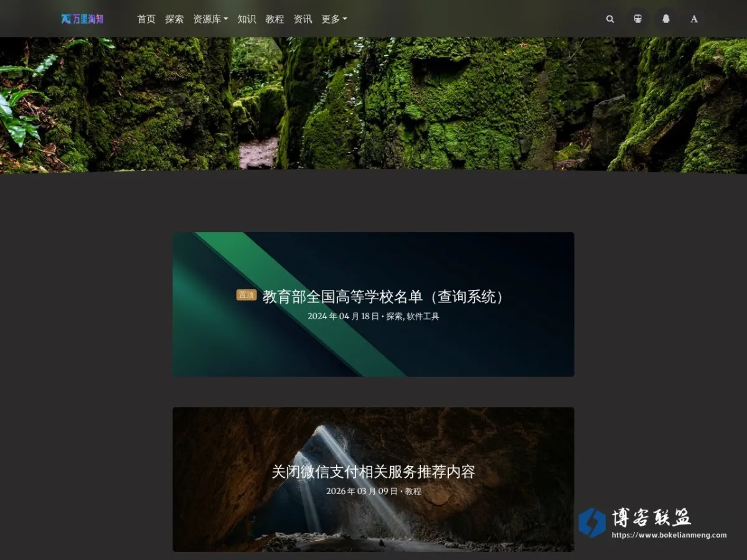Expand the 资源库 dropdown menu
The image size is (747, 560).
210,19
